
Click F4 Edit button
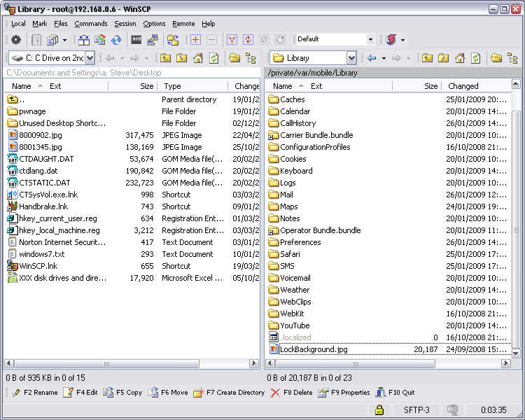click(80, 393)
